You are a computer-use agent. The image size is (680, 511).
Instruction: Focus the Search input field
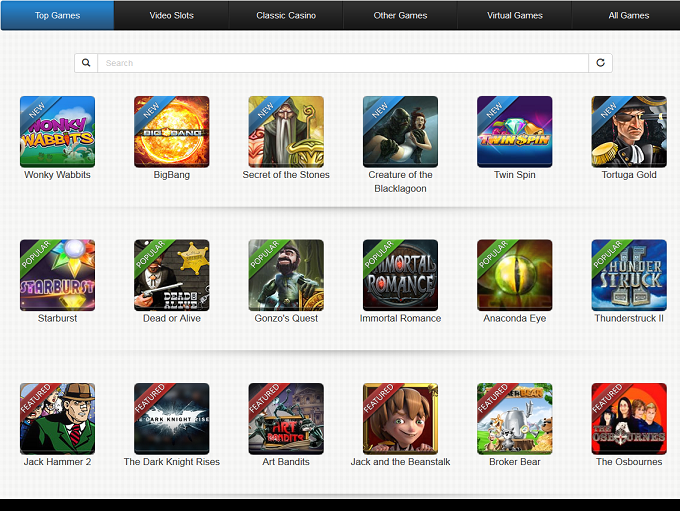(343, 63)
